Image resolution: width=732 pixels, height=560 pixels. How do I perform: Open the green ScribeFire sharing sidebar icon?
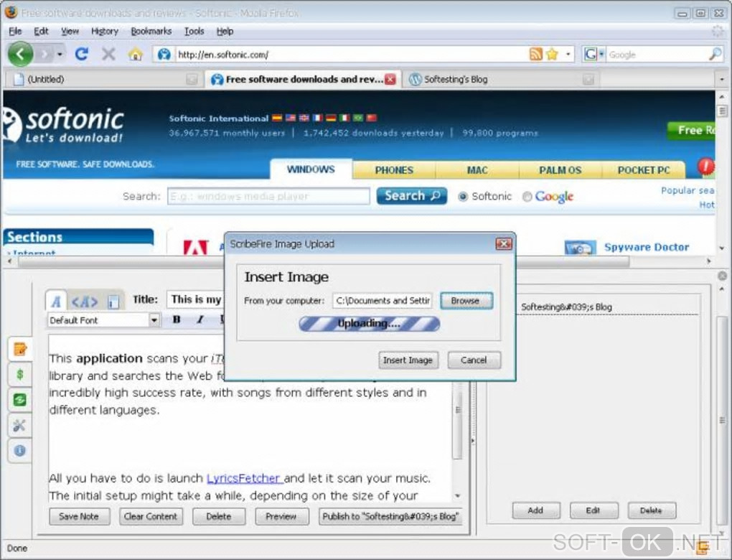(x=19, y=400)
